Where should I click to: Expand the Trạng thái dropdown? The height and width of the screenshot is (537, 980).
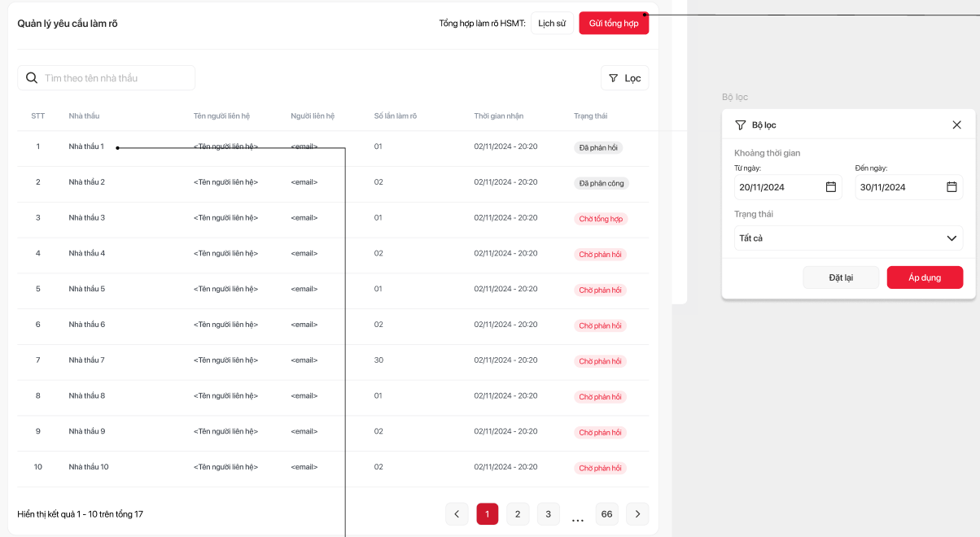848,238
